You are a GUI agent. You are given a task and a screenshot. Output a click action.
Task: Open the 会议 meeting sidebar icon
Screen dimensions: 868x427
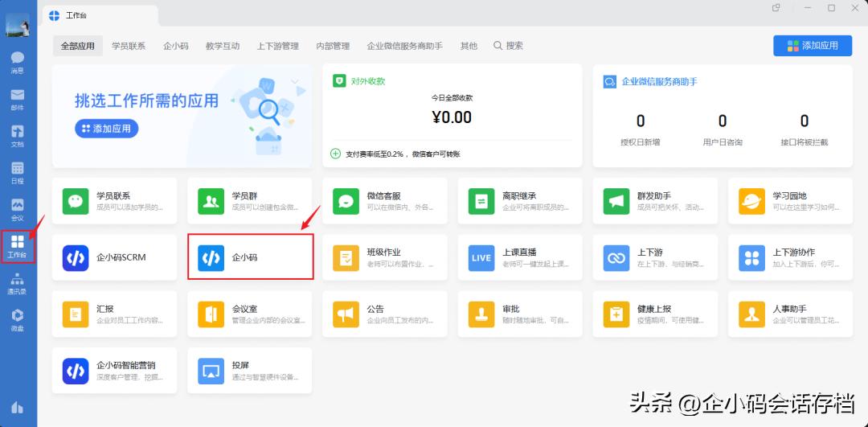point(18,209)
